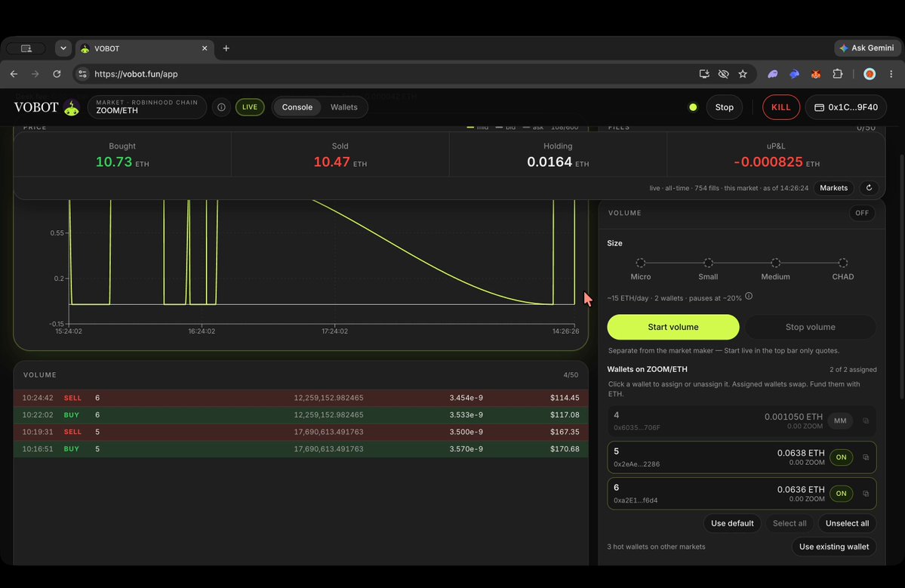Copy the address of wallet 6
905x588 pixels.
pos(866,494)
